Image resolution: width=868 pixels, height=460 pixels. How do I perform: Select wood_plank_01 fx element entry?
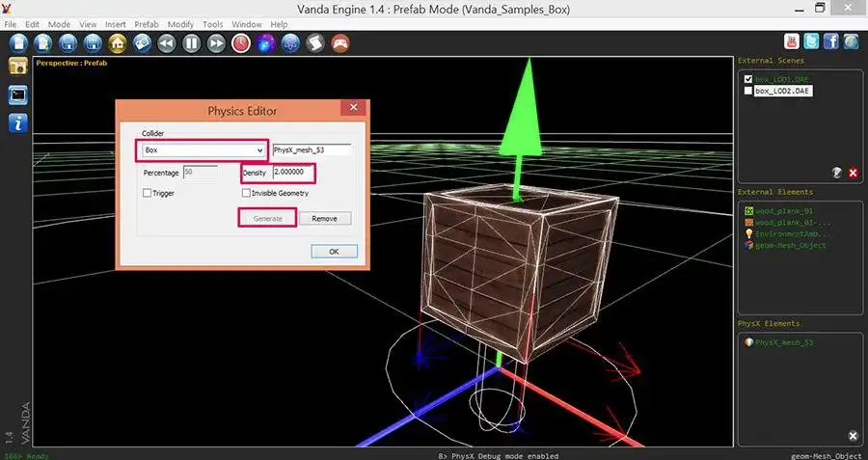coord(784,211)
